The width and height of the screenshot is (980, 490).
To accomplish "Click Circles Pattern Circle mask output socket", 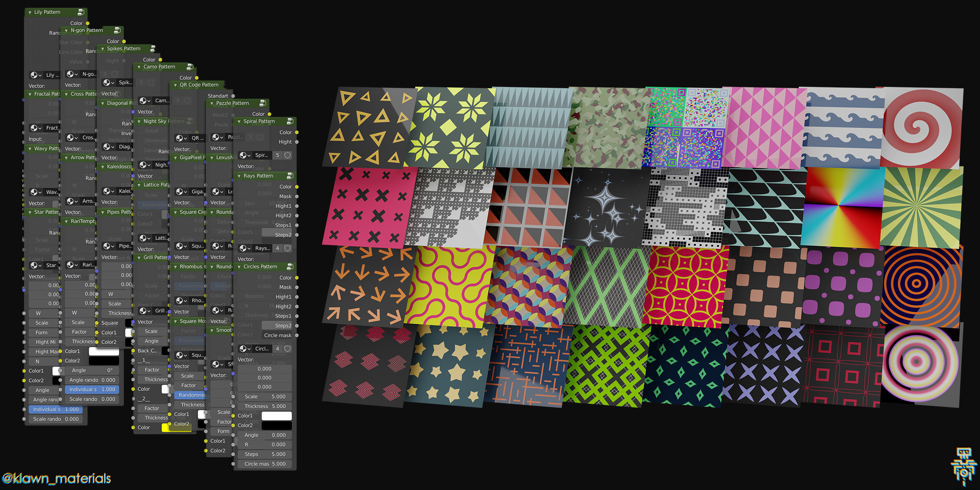I will (x=297, y=335).
